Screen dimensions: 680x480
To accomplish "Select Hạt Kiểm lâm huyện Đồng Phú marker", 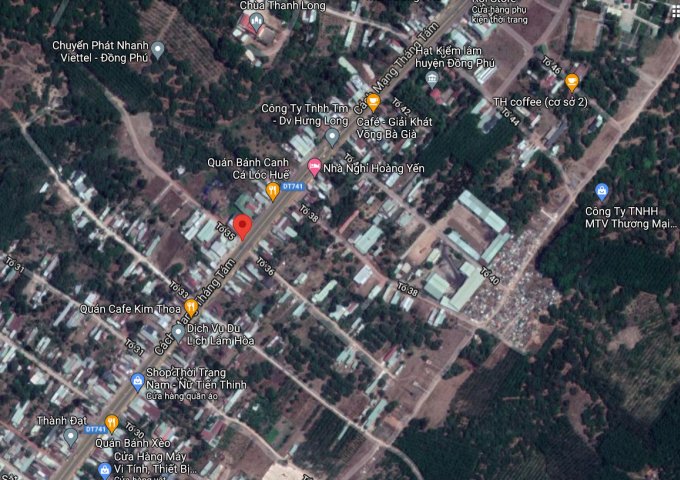I will (x=432, y=77).
